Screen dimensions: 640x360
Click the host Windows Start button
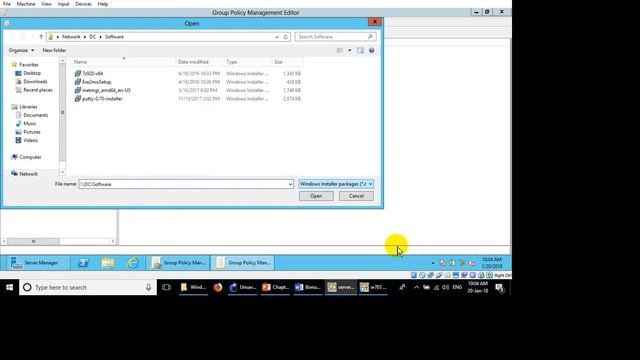(9, 287)
